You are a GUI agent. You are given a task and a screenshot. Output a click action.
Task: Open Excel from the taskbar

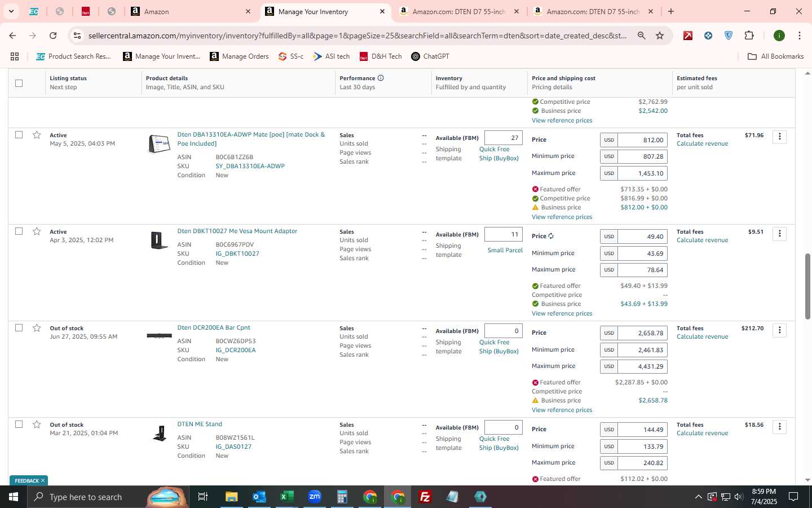pyautogui.click(x=287, y=497)
